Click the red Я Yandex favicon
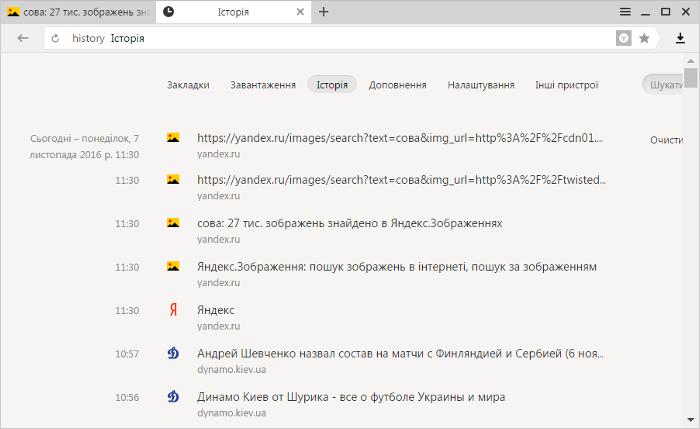 coord(173,309)
